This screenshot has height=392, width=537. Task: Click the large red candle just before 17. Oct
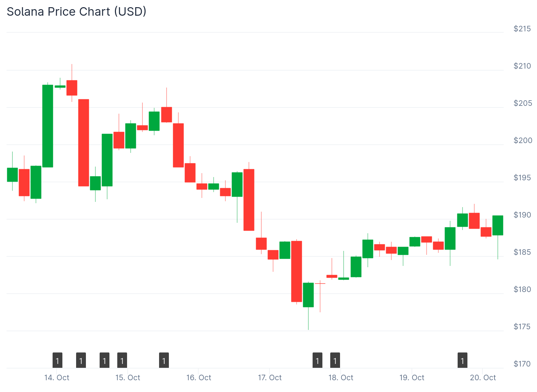click(x=249, y=200)
